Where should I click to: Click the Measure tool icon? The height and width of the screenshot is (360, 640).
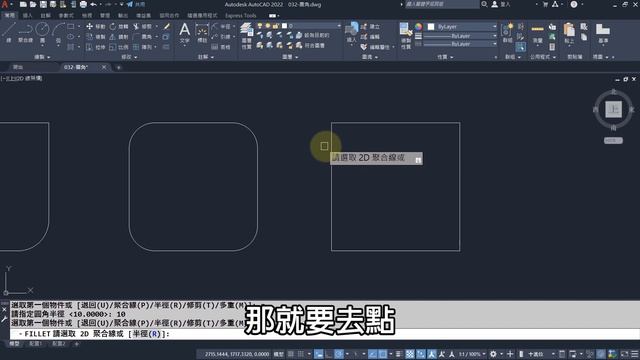538,30
